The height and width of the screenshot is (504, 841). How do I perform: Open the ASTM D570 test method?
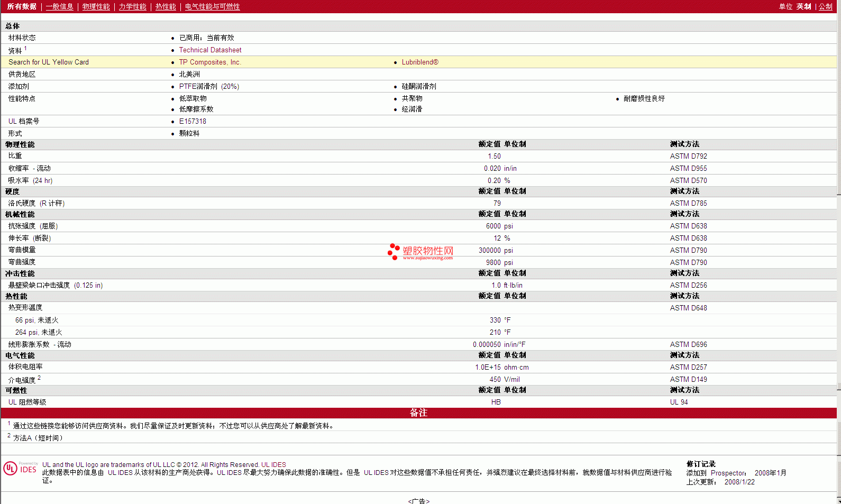[689, 181]
